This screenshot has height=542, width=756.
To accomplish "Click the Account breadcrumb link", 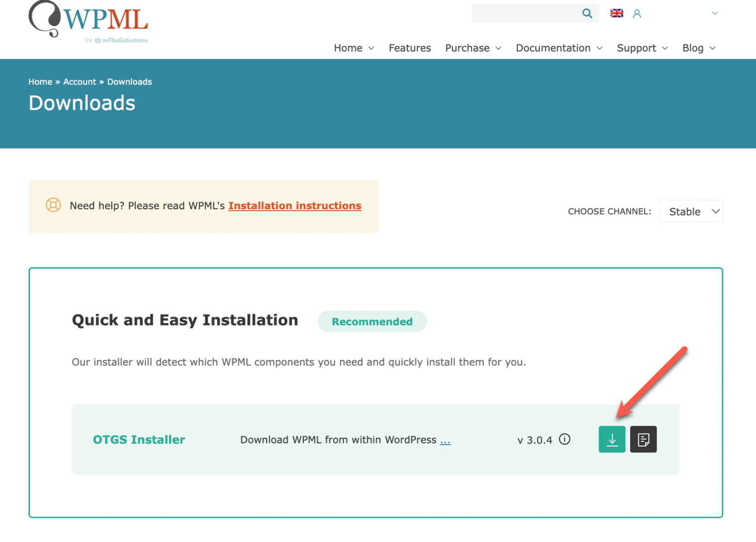I will tap(80, 82).
